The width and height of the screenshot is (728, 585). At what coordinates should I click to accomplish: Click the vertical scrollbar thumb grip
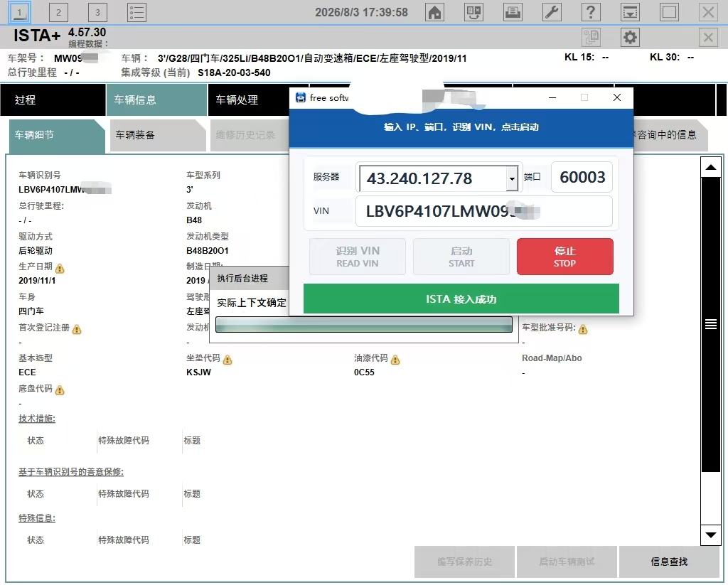[x=711, y=324]
